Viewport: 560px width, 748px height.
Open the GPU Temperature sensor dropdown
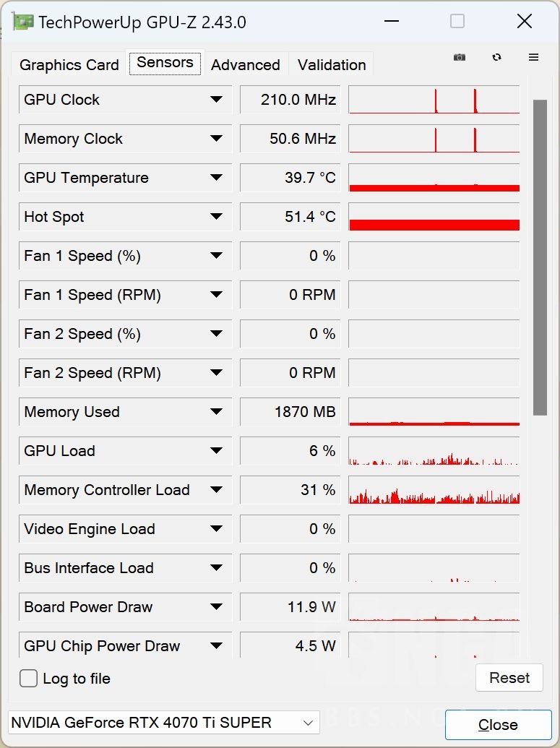pos(216,178)
